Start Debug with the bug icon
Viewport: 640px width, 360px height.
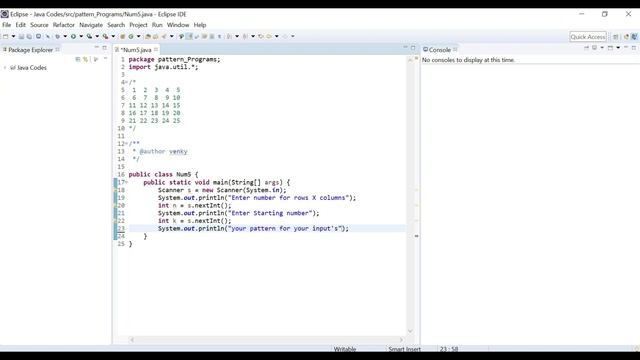point(57,36)
